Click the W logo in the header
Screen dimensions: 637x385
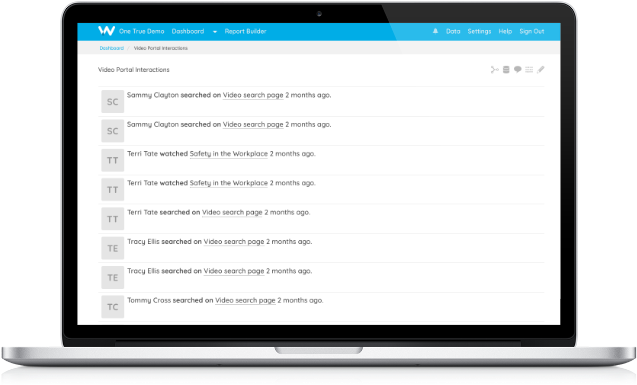coord(106,31)
